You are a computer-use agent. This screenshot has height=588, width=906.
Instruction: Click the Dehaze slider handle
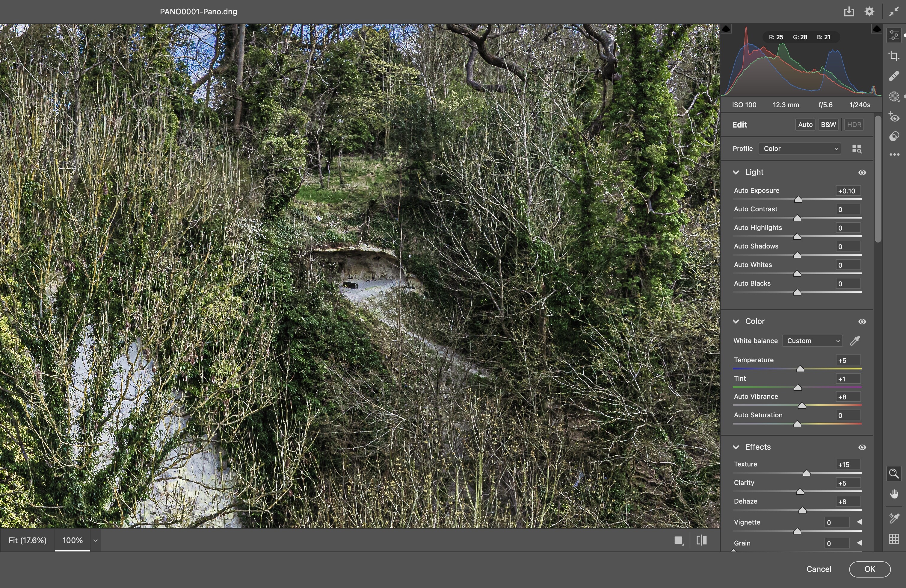click(x=802, y=510)
